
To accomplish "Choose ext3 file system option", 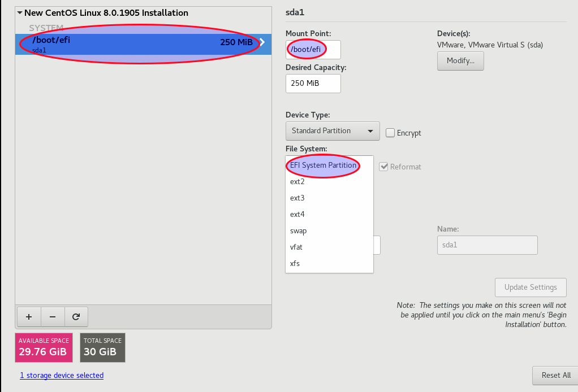I will [x=297, y=198].
